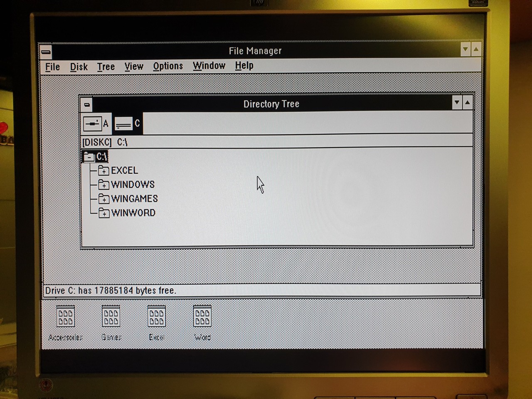Open File Manager control menu box

tap(46, 52)
